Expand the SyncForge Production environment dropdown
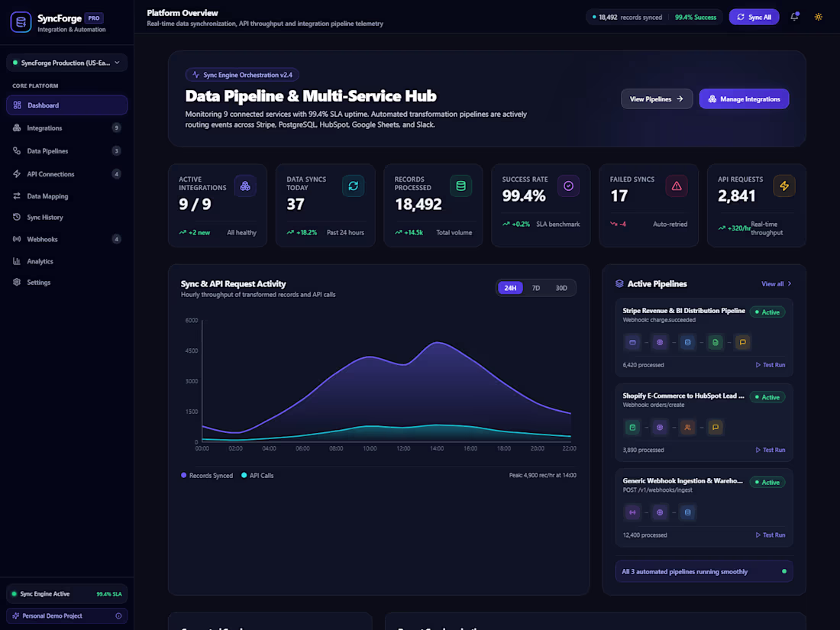Viewport: 840px width, 630px height. [x=67, y=63]
